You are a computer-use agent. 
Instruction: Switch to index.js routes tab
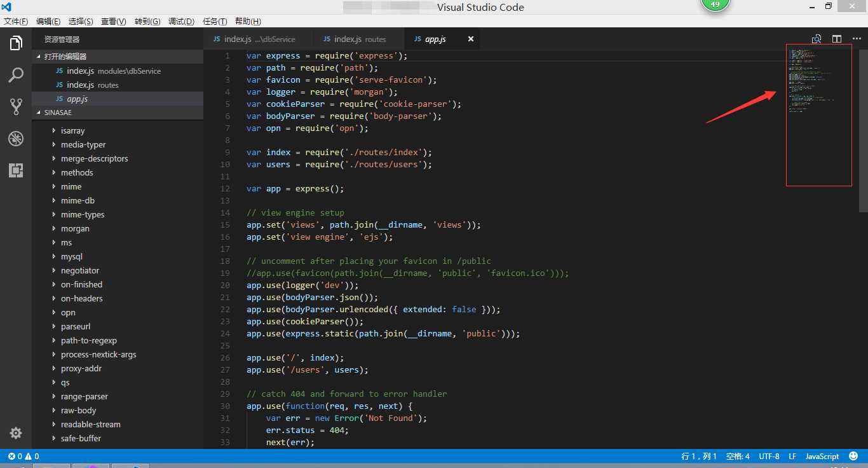(x=359, y=39)
